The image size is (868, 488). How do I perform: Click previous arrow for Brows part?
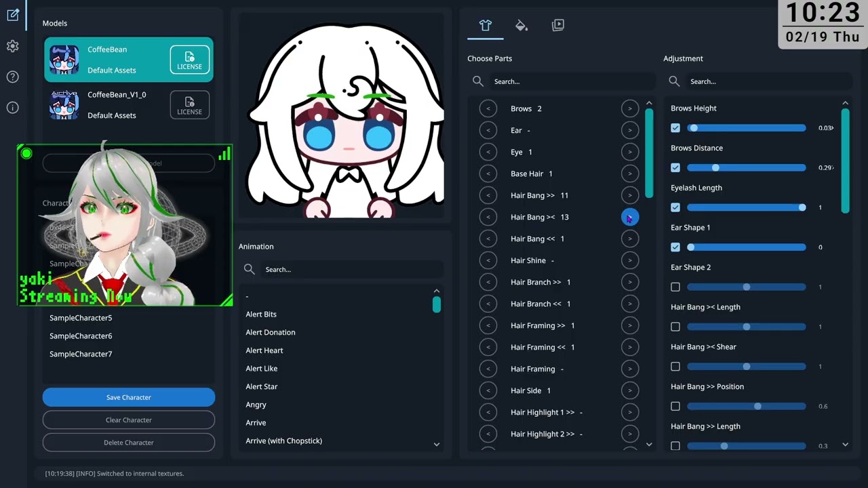[x=488, y=108]
